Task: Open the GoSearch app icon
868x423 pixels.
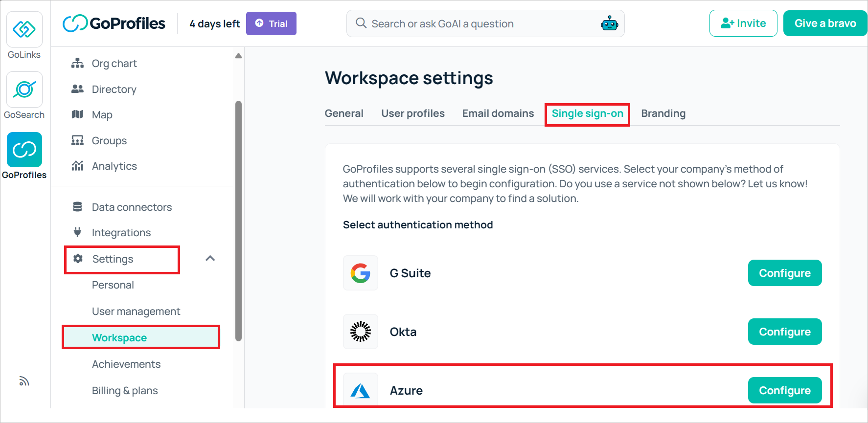Action: point(24,89)
